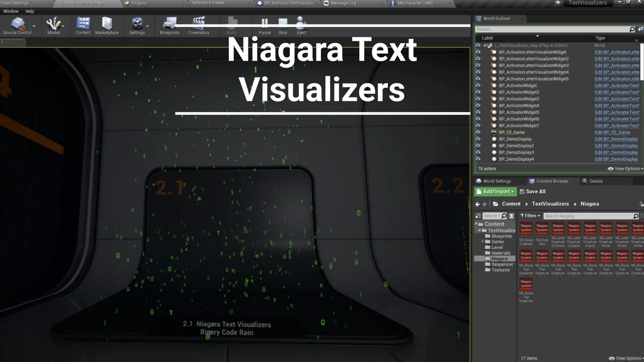This screenshot has width=644, height=362.
Task: Click the Modes toolbar icon
Action: coord(53,25)
